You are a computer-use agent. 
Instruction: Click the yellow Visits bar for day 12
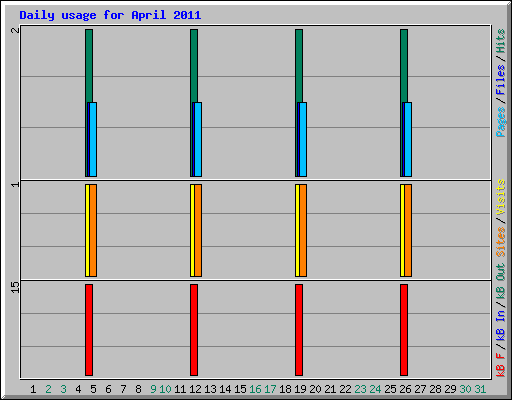192,230
